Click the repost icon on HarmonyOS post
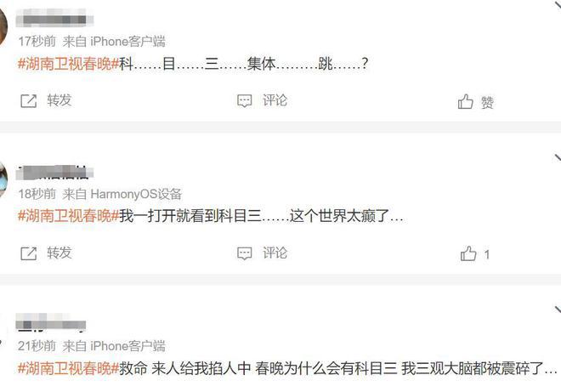Image resolution: width=561 pixels, height=392 pixels. (x=29, y=253)
